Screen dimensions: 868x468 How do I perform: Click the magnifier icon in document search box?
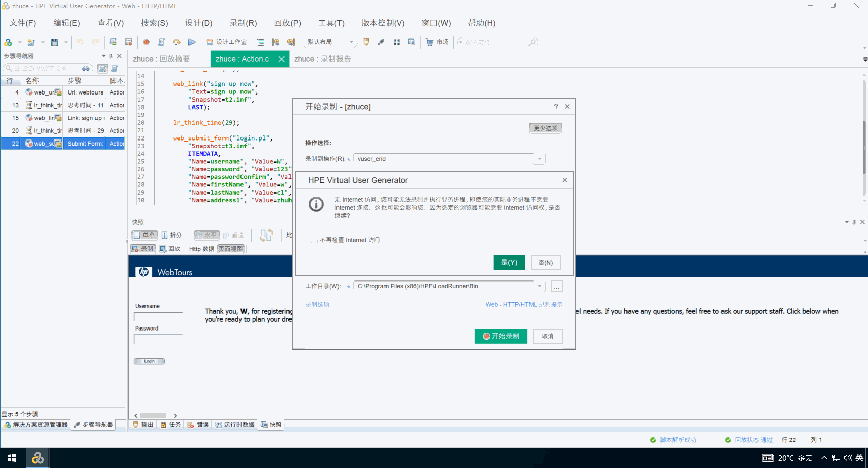pyautogui.click(x=532, y=42)
